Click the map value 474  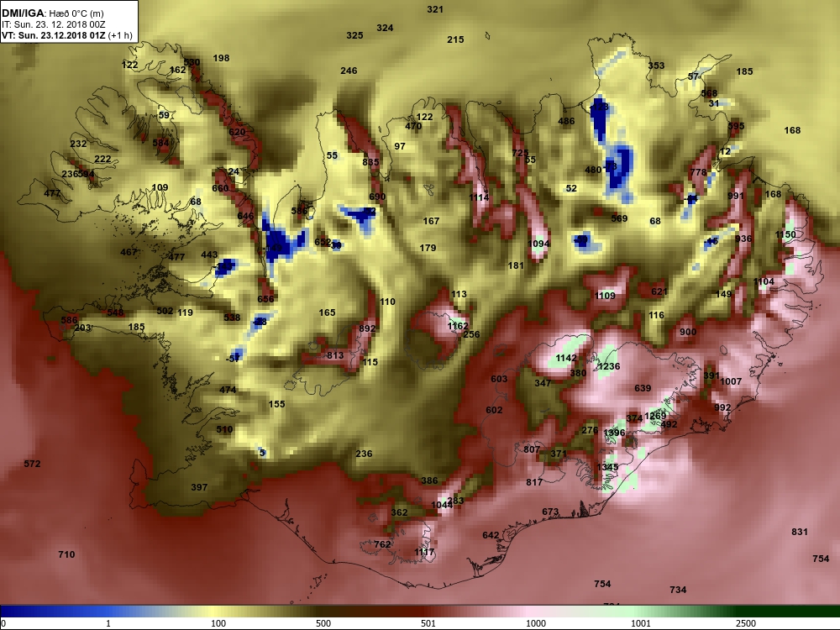point(228,390)
